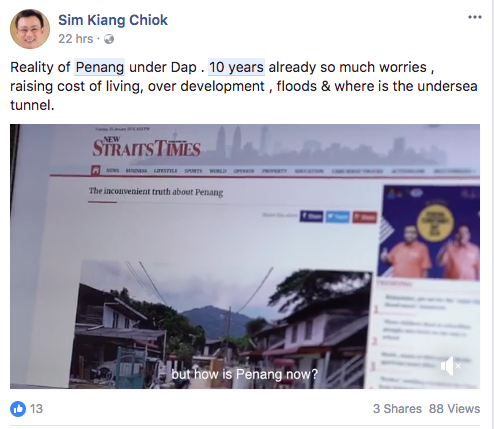Screen dimensions: 494x429
Task: Click the red share button in the article
Action: [x=365, y=218]
